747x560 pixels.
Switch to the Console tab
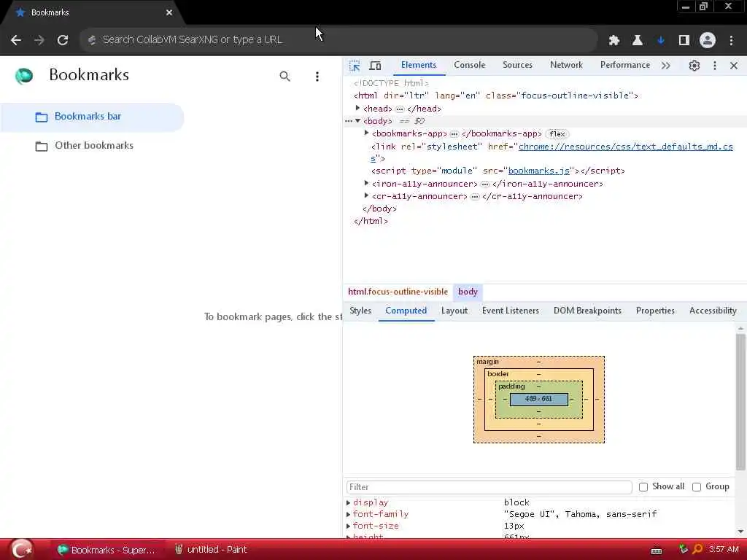pos(469,65)
